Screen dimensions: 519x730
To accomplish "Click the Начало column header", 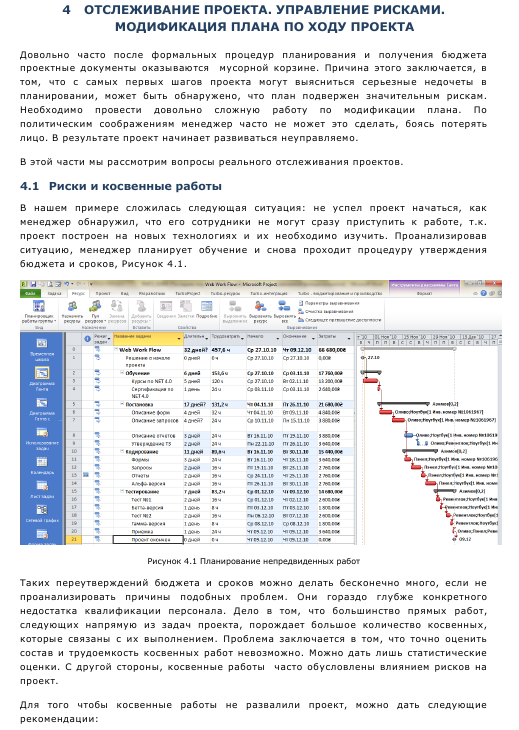I will (x=263, y=339).
